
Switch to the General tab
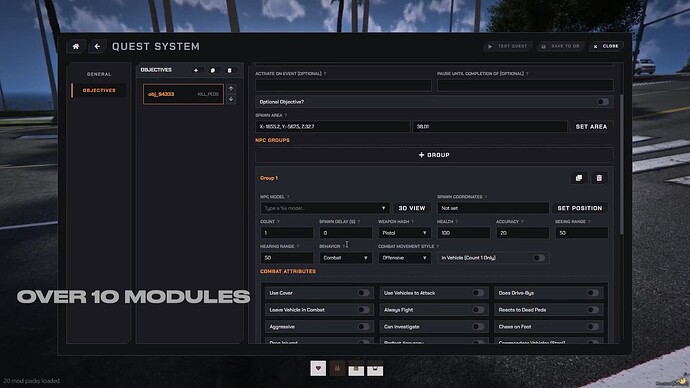pyautogui.click(x=99, y=74)
